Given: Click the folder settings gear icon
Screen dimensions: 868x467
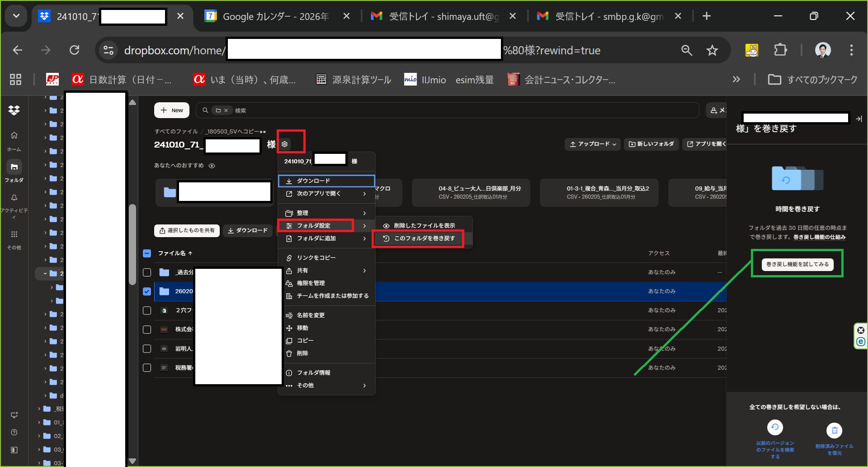Looking at the screenshot, I should pos(284,144).
